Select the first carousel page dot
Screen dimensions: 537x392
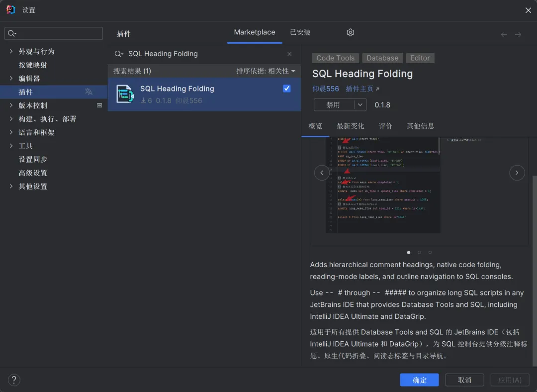point(409,253)
